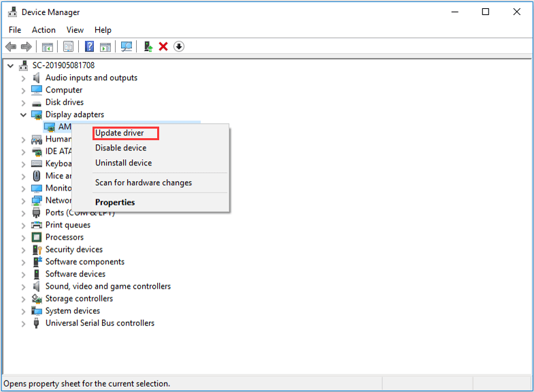
Task: Expand Sound, video and game controllers chevron
Action: click(23, 287)
